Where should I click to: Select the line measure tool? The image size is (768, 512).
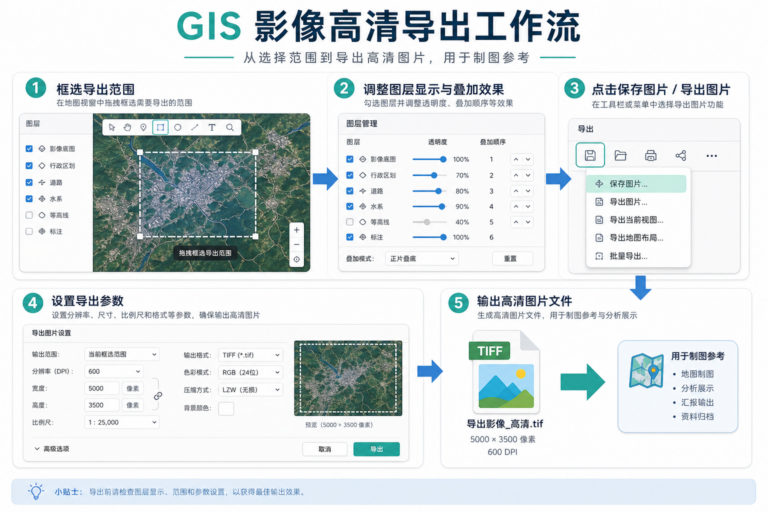(x=194, y=127)
